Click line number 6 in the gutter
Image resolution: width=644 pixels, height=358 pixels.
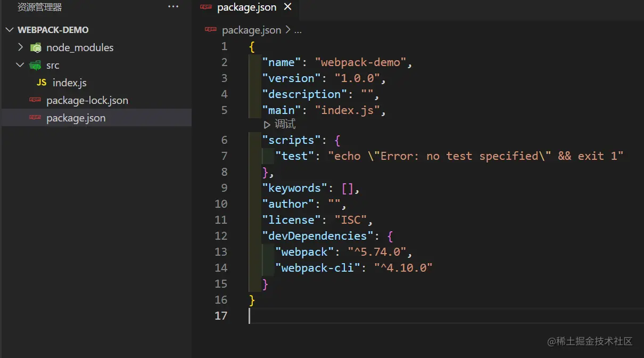pyautogui.click(x=224, y=140)
